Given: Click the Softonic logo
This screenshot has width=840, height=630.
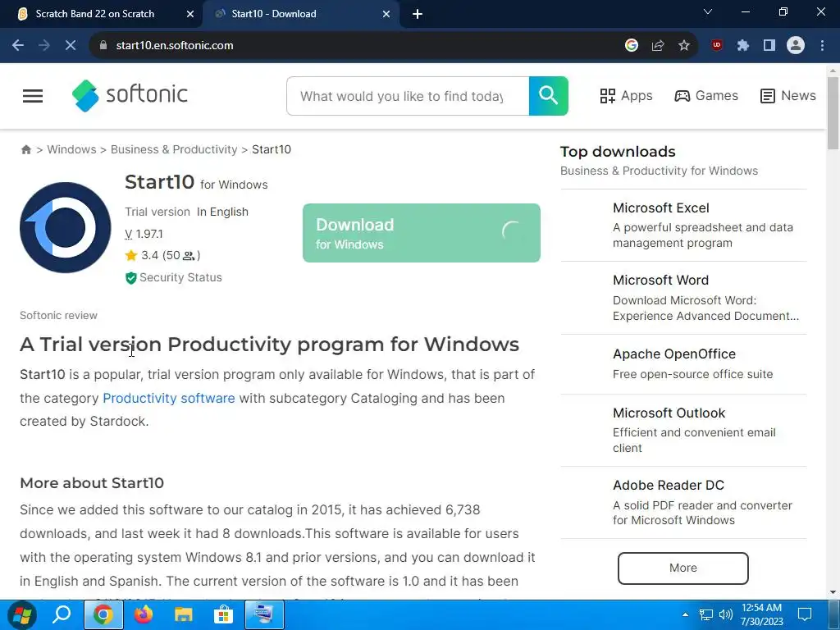Looking at the screenshot, I should click(x=130, y=95).
